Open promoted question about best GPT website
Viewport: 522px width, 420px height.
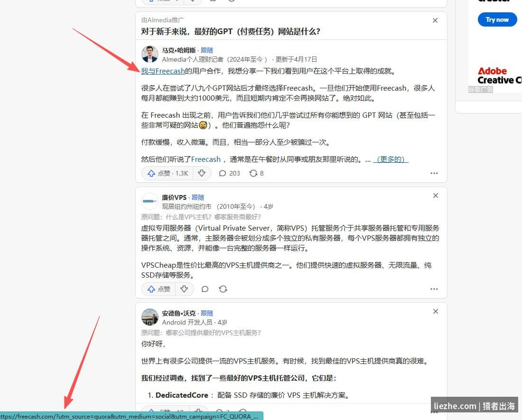click(x=230, y=32)
